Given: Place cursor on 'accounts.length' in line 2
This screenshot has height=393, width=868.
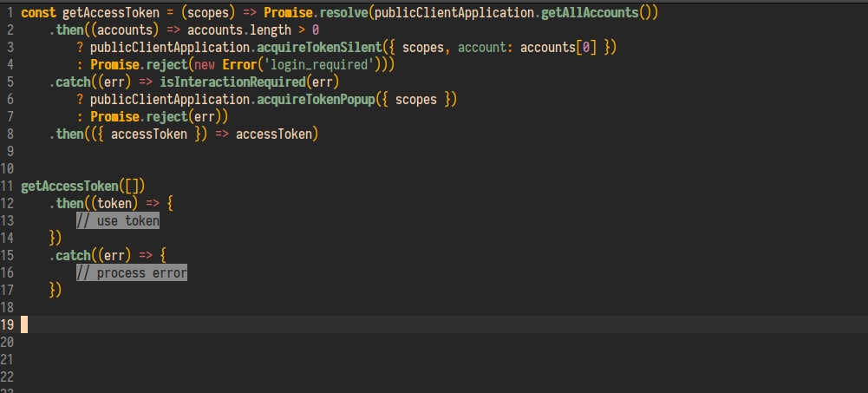Looking at the screenshot, I should coord(239,29).
